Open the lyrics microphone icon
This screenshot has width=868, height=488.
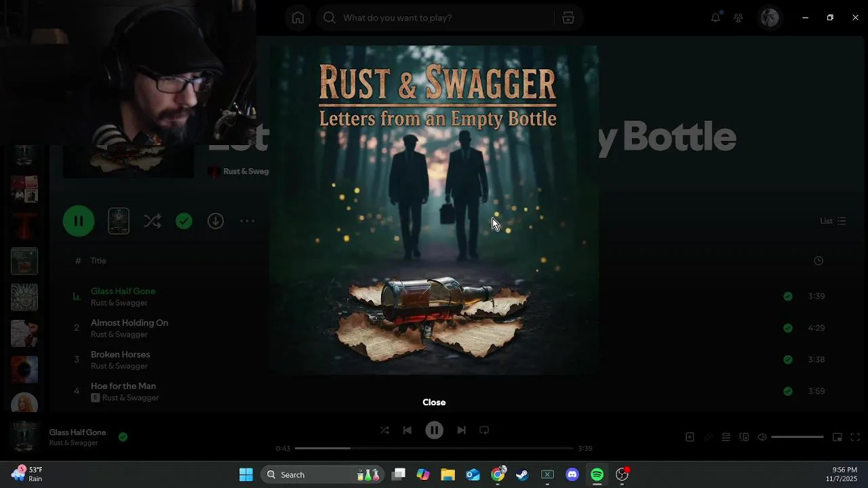[708, 437]
